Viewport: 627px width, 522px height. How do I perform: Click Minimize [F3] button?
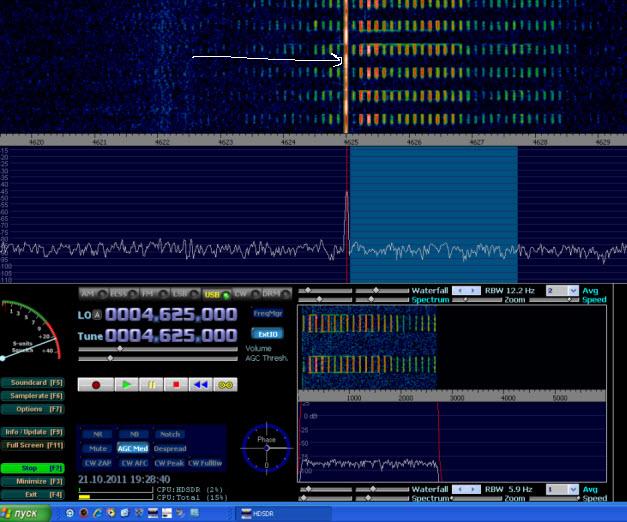click(x=32, y=481)
